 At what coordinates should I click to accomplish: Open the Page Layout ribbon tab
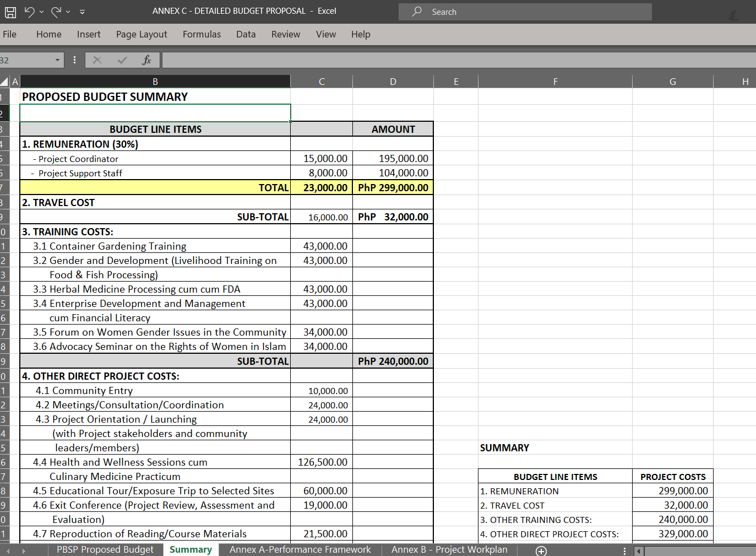pos(142,34)
